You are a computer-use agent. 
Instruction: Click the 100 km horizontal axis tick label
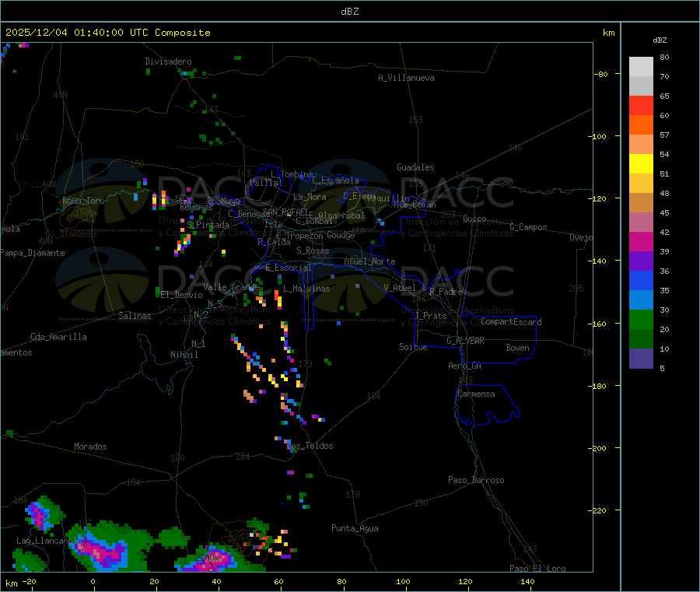(403, 581)
